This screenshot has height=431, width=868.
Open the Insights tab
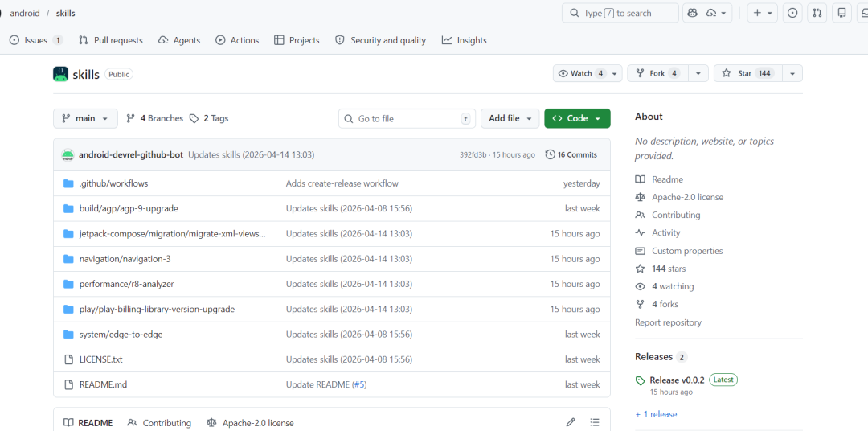tap(464, 40)
